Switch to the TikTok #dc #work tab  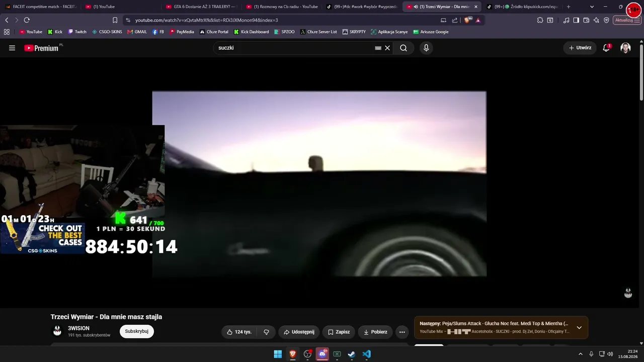(x=362, y=7)
